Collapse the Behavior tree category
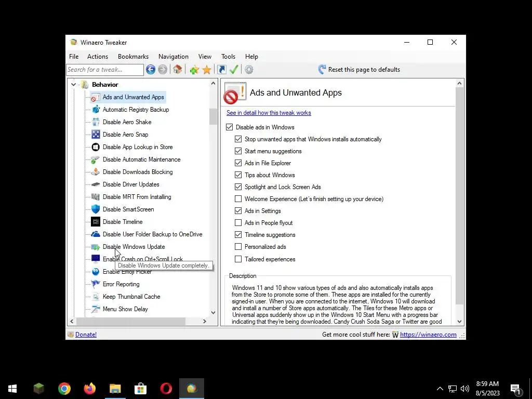The width and height of the screenshot is (532, 399). pos(73,85)
